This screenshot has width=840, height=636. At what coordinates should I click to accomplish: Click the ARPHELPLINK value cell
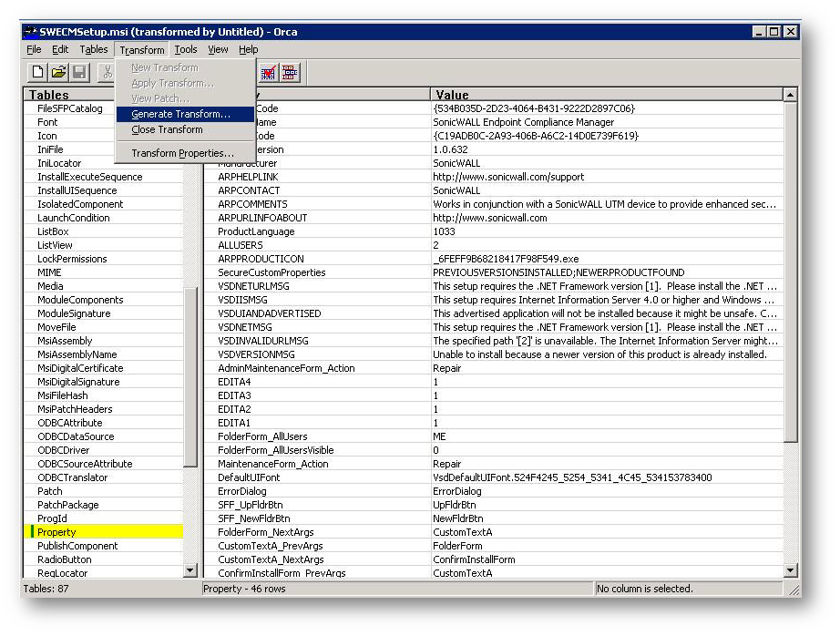pos(508,177)
